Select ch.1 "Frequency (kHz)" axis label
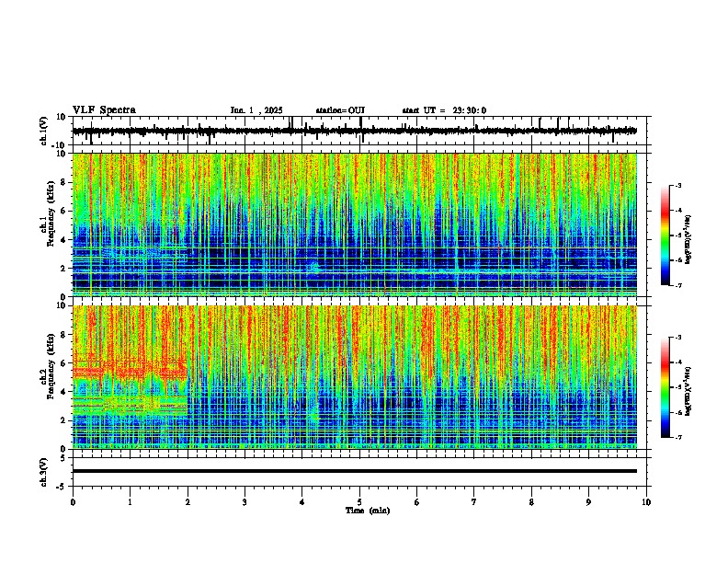This screenshot has width=728, height=563. [51, 213]
